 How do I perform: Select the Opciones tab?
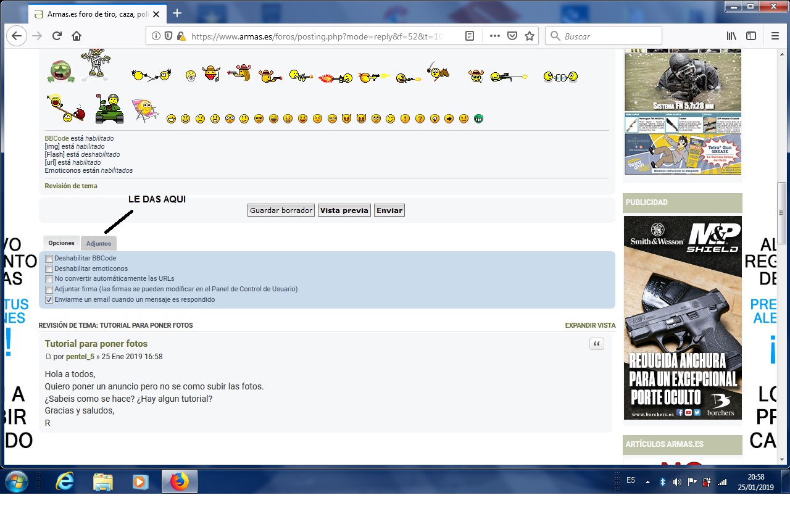62,243
